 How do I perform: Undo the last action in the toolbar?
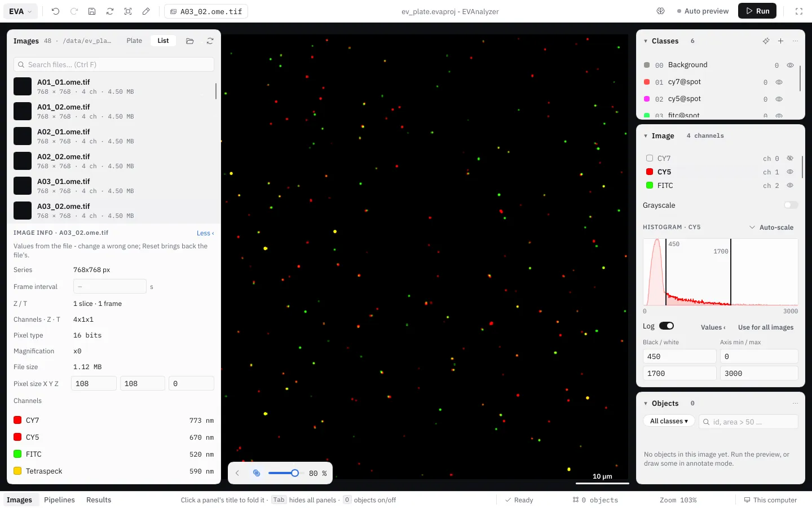pyautogui.click(x=55, y=11)
